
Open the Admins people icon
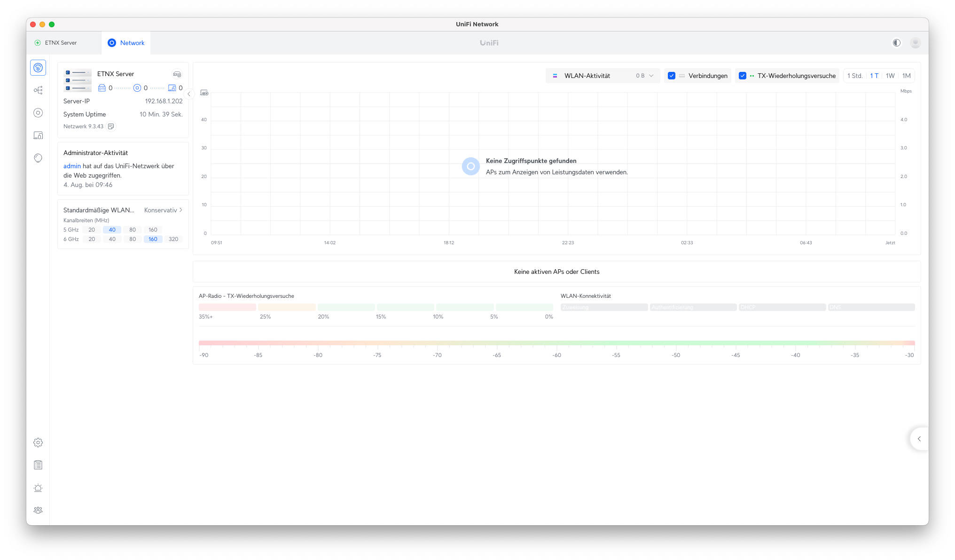point(38,510)
